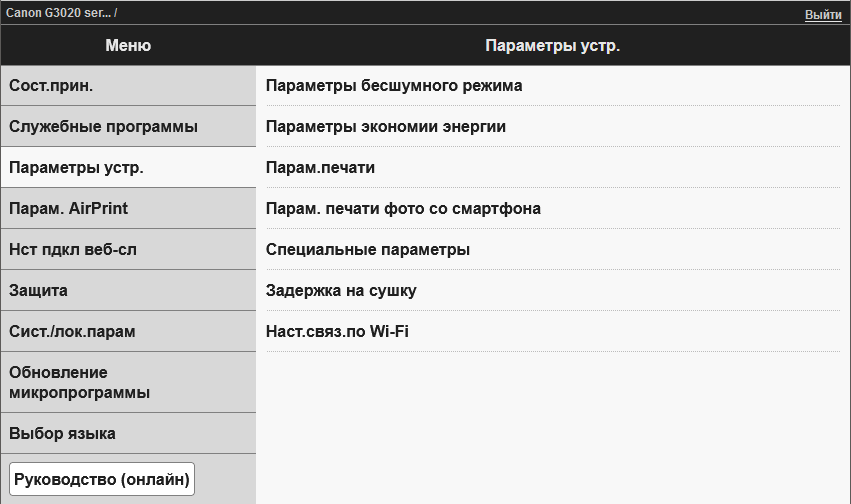Image resolution: width=851 pixels, height=504 pixels.
Task: Open Наст.связ.по Wi-Fi settings
Action: [337, 332]
